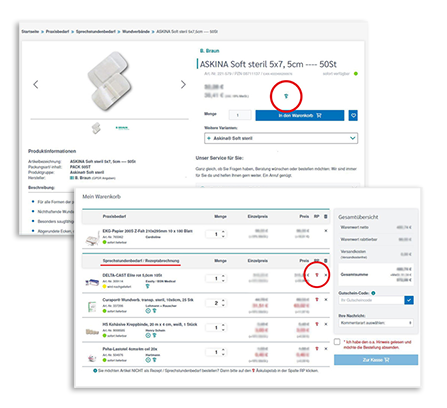Open 'DELTA-CAST Elite' product name in cart
The image size is (447, 408).
tap(132, 275)
